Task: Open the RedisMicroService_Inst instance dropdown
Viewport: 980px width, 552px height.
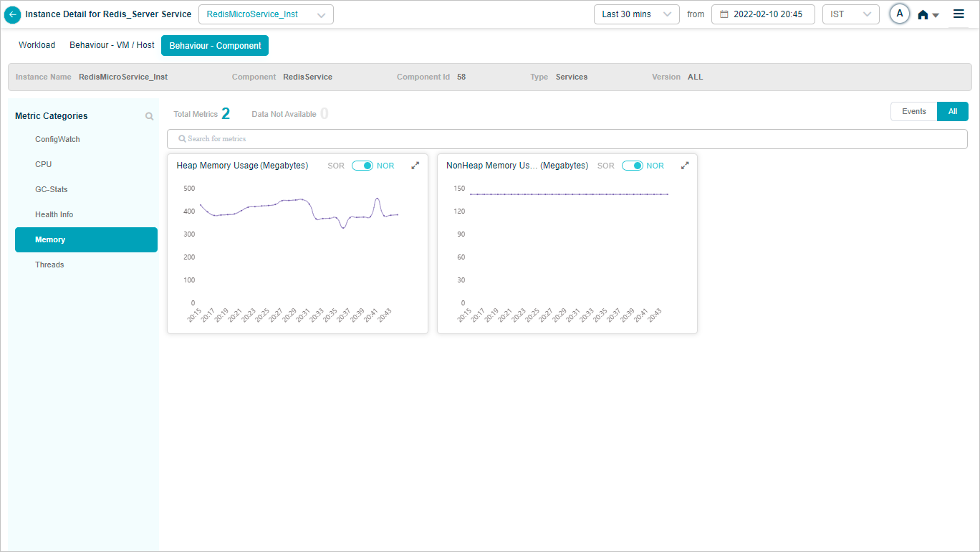Action: (266, 14)
